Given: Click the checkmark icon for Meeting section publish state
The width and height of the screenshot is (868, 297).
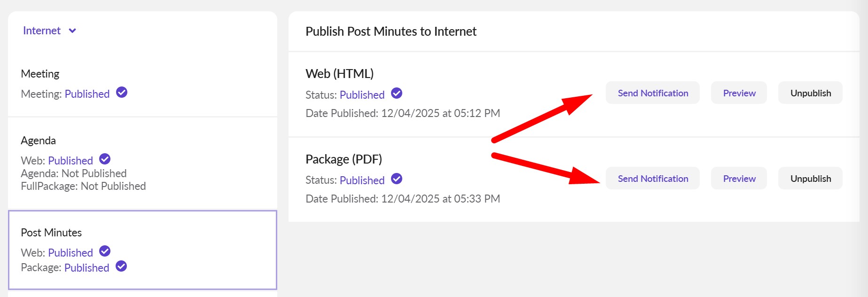Looking at the screenshot, I should point(121,93).
